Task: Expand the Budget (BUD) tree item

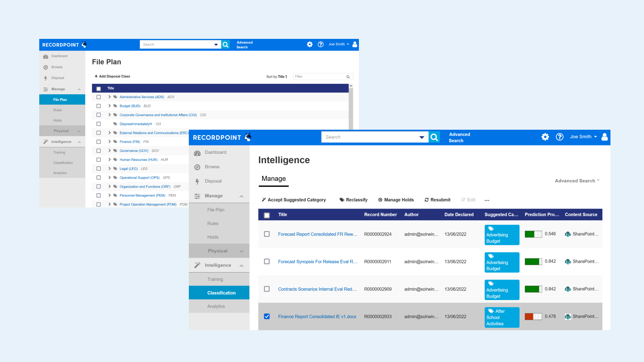Action: tap(109, 106)
